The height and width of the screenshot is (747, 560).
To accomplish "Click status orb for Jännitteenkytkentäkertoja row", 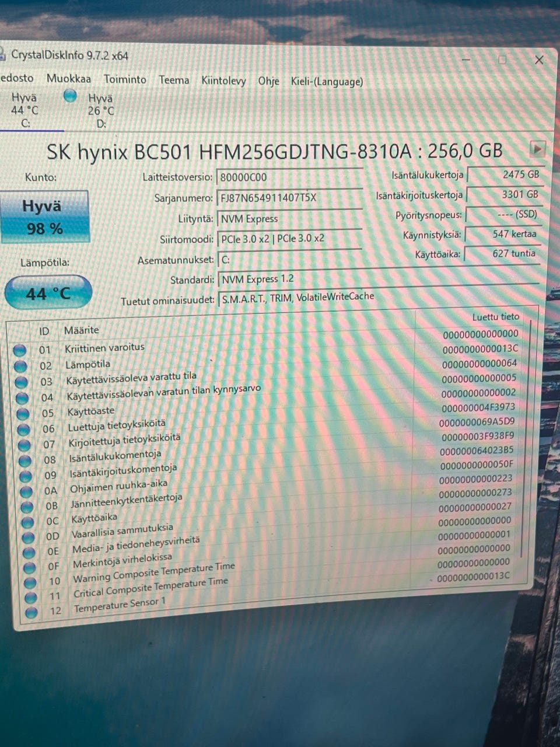I will [x=27, y=507].
